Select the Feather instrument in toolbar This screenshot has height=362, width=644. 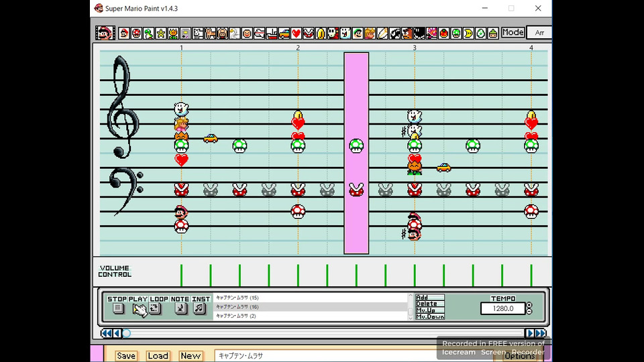(382, 34)
